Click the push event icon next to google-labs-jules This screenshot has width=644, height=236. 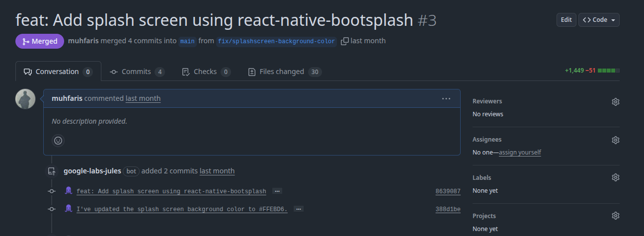click(51, 171)
